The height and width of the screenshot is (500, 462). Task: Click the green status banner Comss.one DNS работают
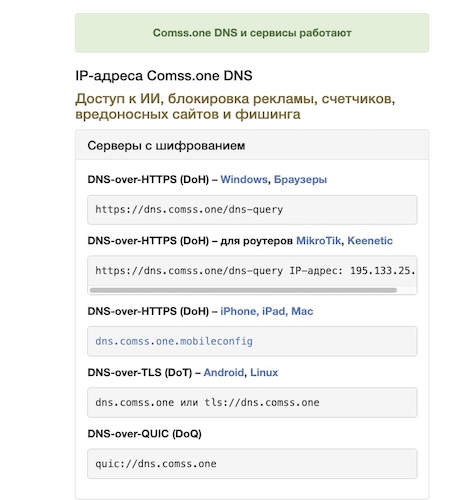[252, 33]
